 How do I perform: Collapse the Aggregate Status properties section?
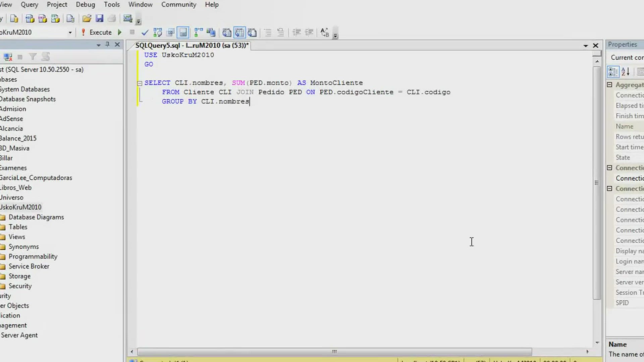point(610,85)
